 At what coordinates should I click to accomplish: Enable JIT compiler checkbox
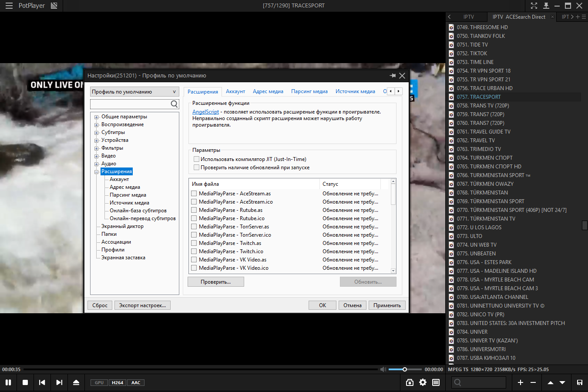197,159
